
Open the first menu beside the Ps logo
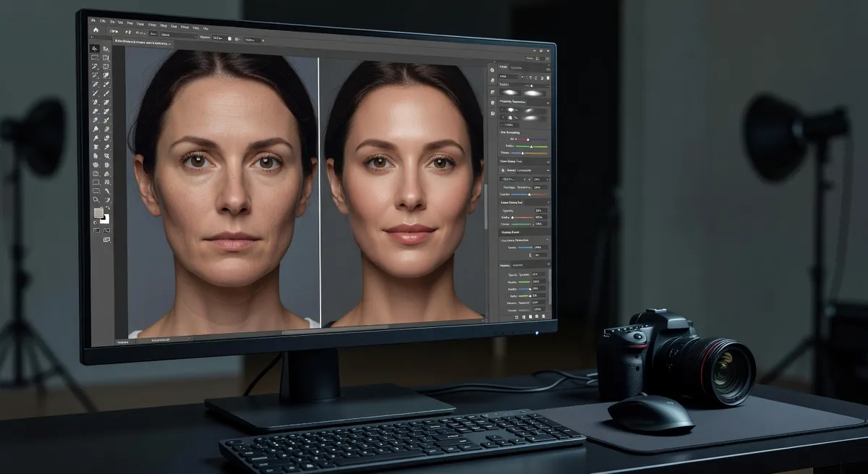pos(103,21)
